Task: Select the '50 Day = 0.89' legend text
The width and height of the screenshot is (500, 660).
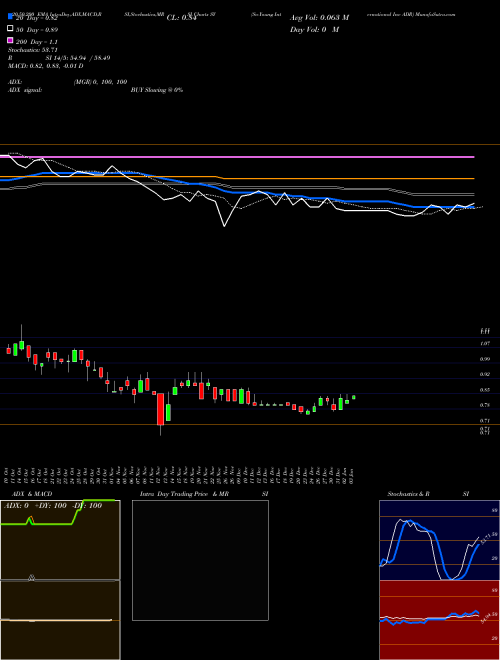Action: tap(37, 30)
